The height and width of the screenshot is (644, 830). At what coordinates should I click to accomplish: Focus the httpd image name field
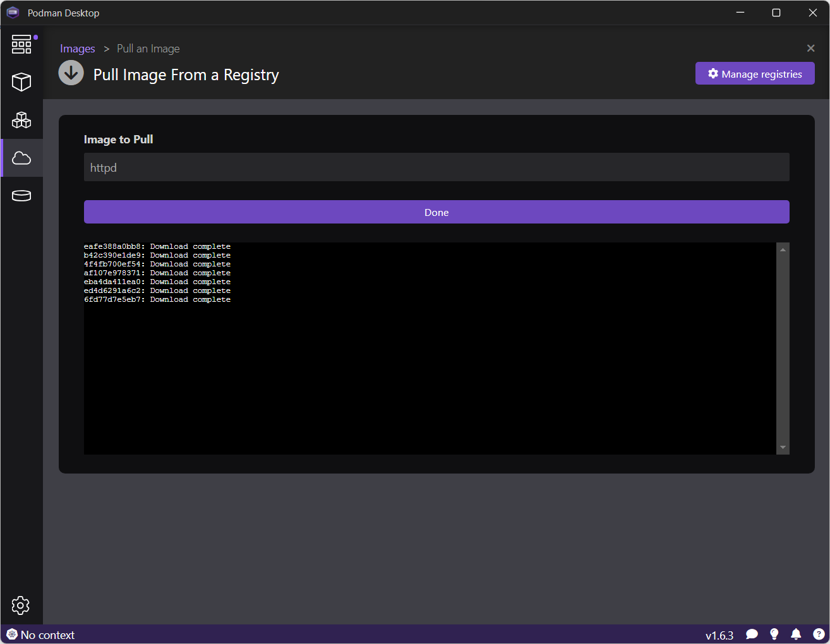click(436, 167)
